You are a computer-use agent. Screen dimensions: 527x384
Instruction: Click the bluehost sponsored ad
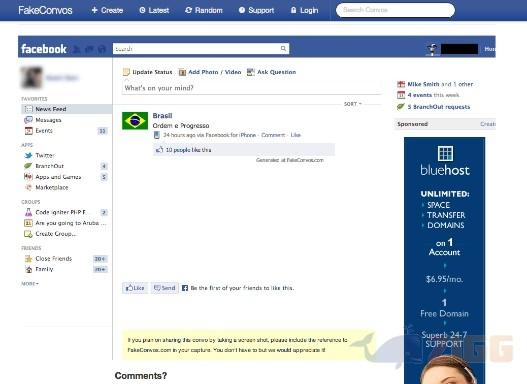[x=444, y=260]
